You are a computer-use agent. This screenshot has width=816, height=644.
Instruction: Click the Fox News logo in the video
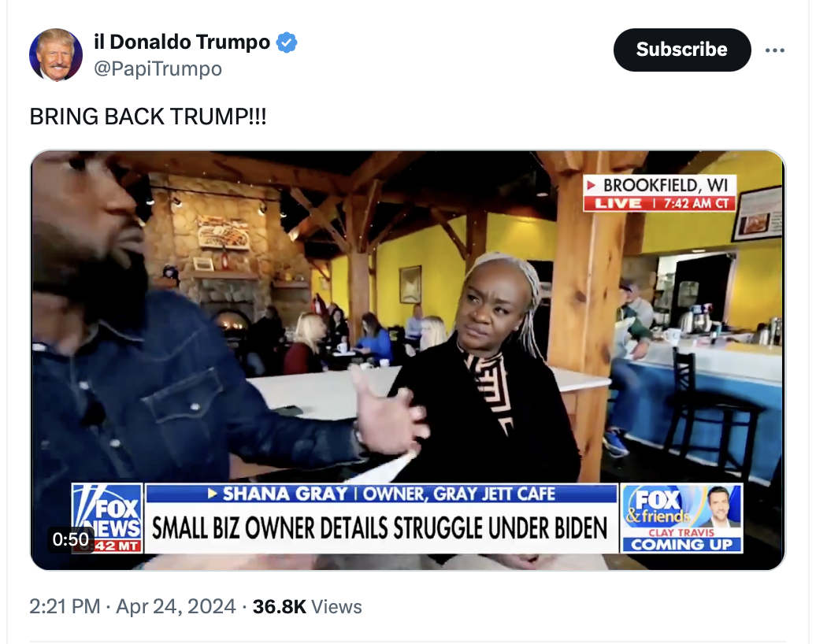(x=107, y=517)
